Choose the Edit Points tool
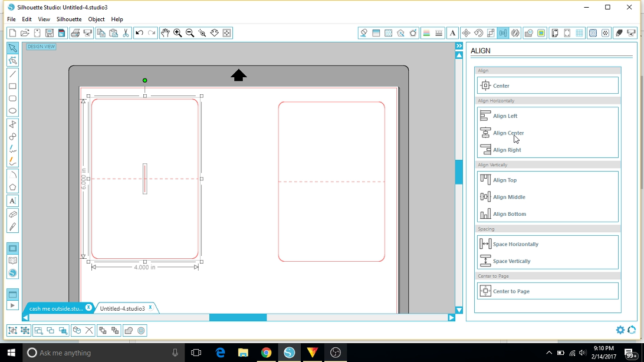 (x=13, y=61)
